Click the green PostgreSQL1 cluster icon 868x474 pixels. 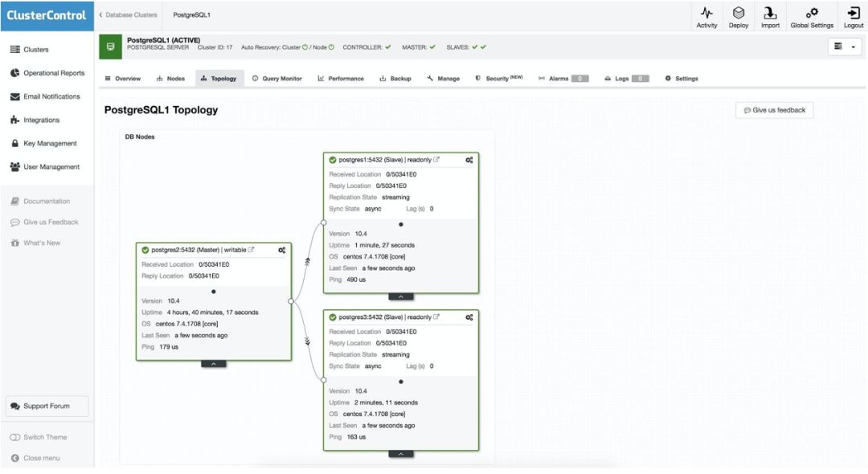(111, 47)
